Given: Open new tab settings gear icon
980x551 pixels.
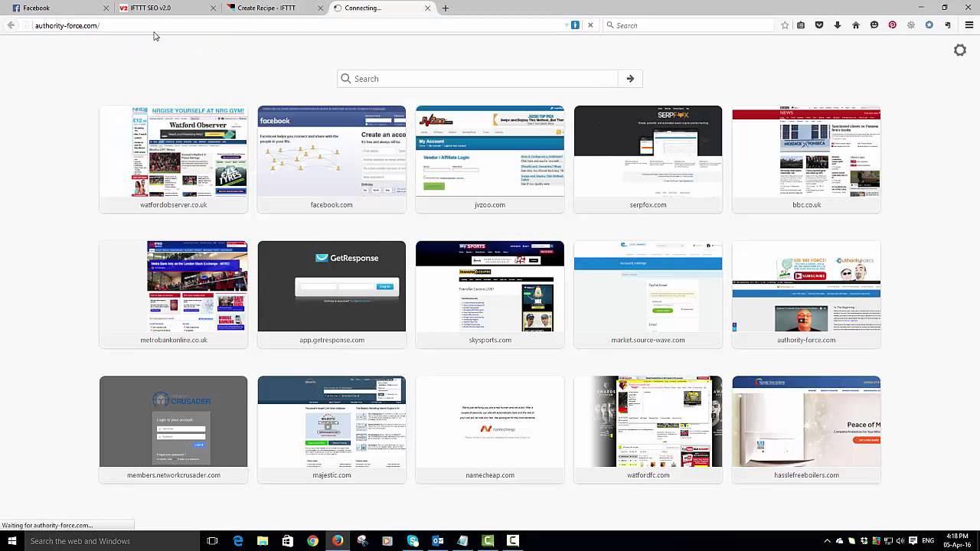Looking at the screenshot, I should [x=960, y=50].
